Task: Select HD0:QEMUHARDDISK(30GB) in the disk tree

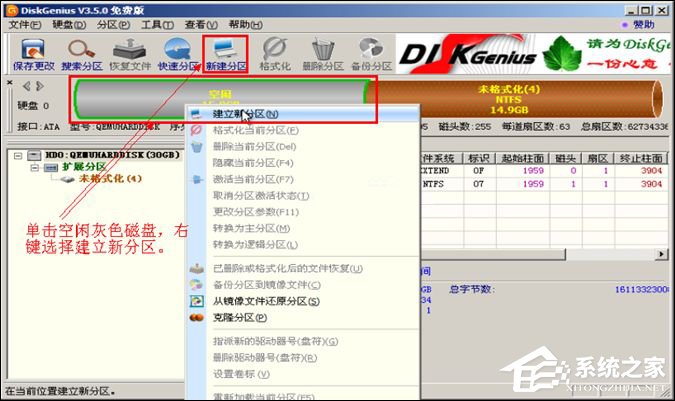Action: (x=112, y=155)
